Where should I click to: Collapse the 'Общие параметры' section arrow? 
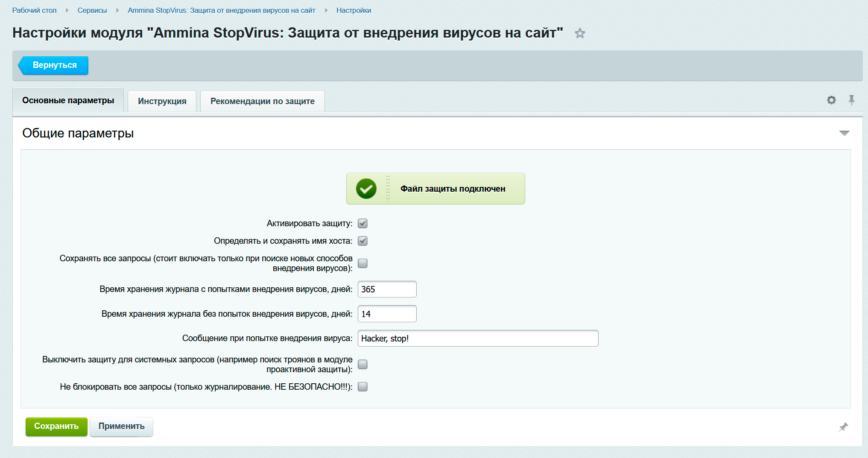(844, 133)
